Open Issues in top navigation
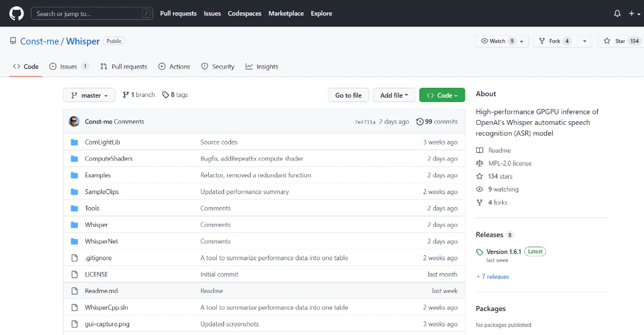The height and width of the screenshot is (335, 644). tap(212, 14)
